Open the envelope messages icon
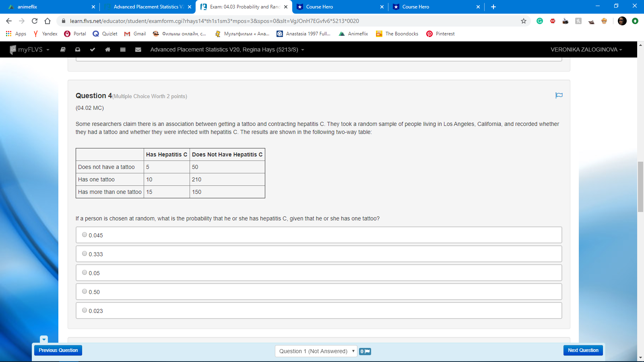The width and height of the screenshot is (644, 362). pos(138,49)
